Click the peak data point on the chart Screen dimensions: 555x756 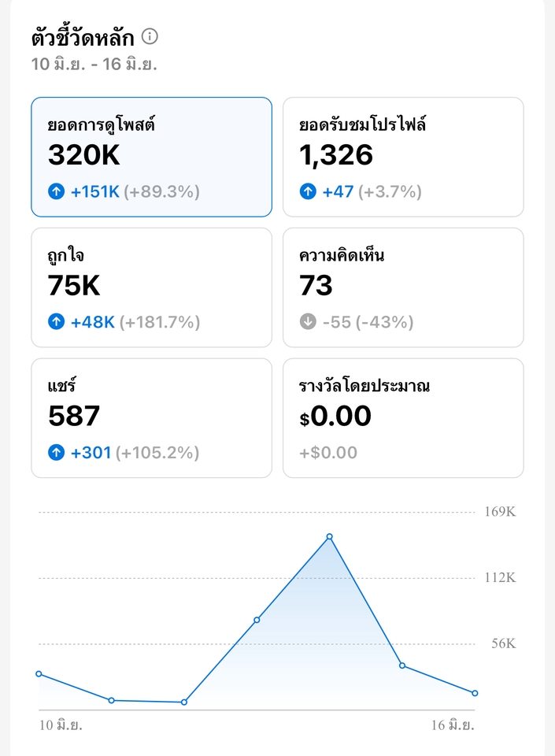click(x=330, y=536)
